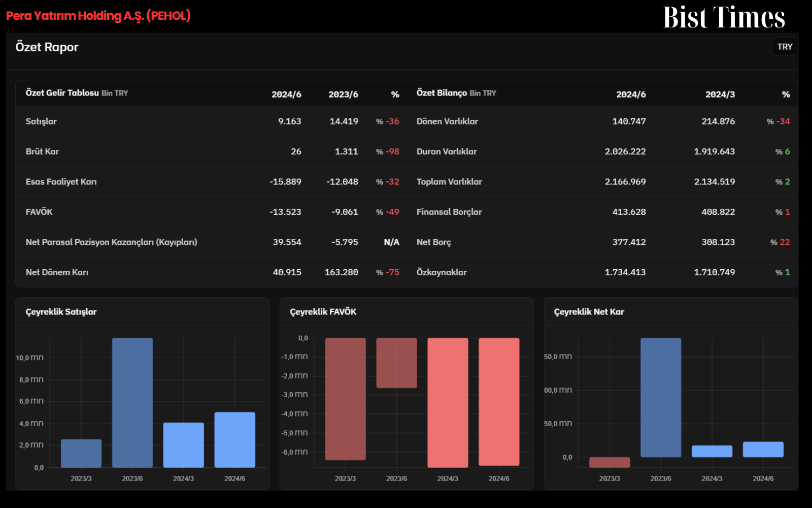The height and width of the screenshot is (508, 812).
Task: Click the Satışlar 2023/6 value 14.419
Action: point(344,121)
